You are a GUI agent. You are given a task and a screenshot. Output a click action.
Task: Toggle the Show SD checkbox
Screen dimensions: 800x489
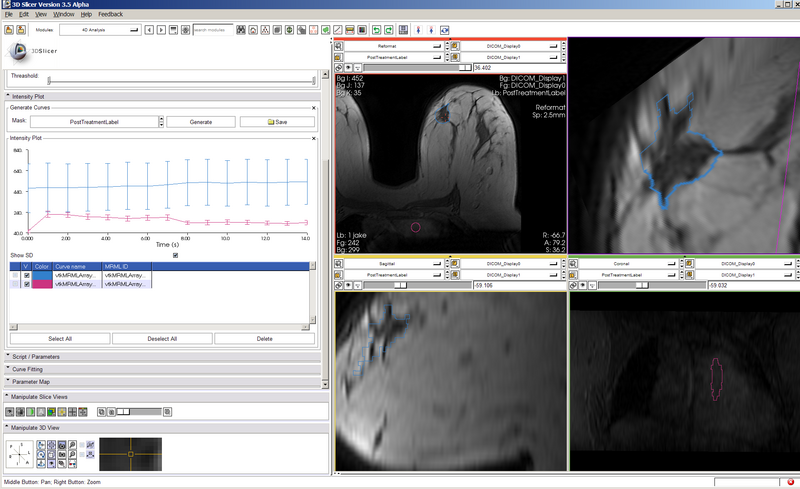tap(176, 255)
